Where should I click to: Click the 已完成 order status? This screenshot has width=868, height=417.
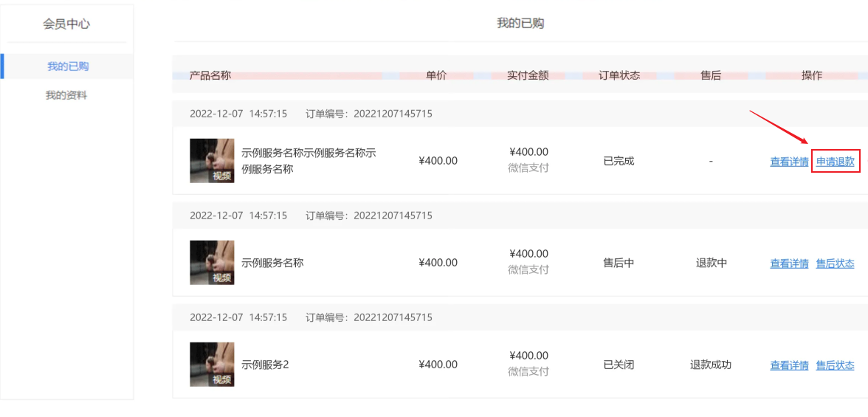pos(619,161)
